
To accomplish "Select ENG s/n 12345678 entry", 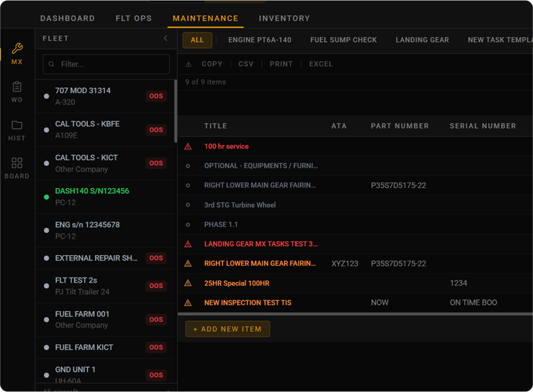I will 105,231.
